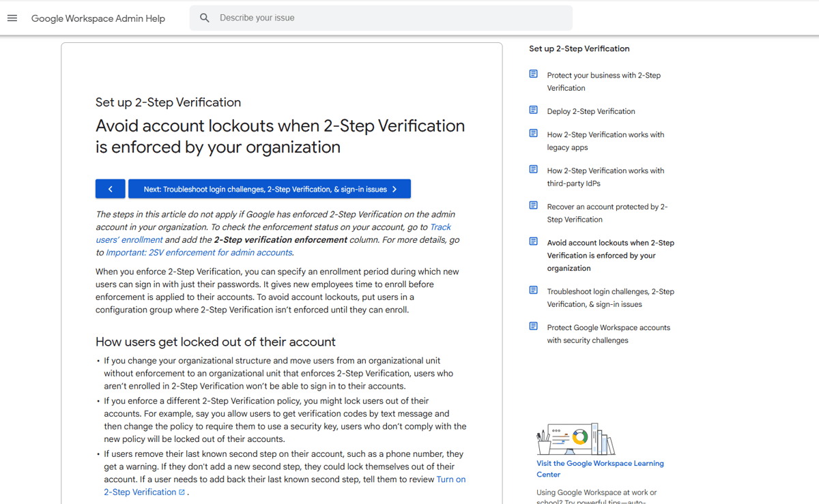Focus the Describe your issue search field
819x504 pixels.
(381, 18)
